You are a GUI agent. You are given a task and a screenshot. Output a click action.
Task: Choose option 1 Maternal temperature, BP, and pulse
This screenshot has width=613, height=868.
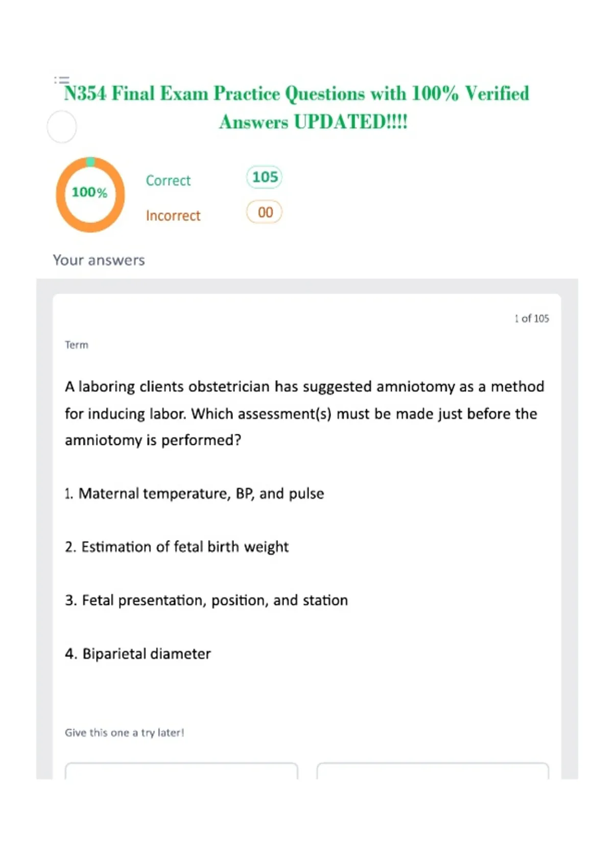(x=194, y=494)
